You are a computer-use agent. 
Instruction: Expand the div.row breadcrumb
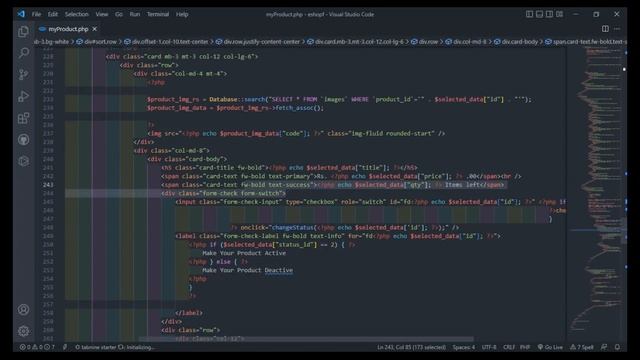[x=424, y=42]
